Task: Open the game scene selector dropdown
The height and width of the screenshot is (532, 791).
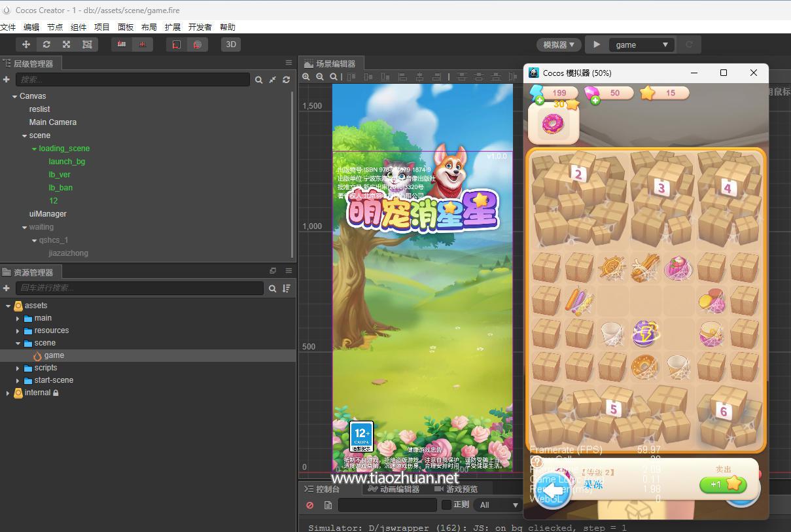Action: click(x=642, y=44)
